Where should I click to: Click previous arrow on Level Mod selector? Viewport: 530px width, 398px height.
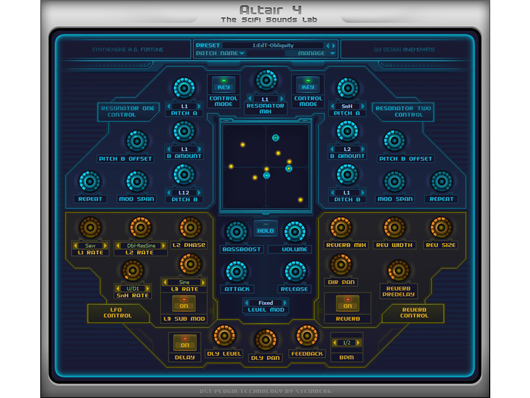247,303
